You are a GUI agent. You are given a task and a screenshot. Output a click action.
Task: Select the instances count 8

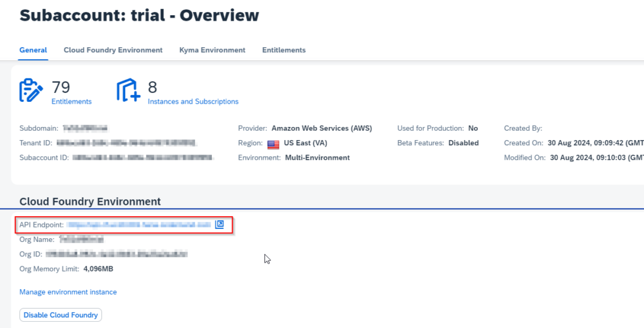pos(152,87)
